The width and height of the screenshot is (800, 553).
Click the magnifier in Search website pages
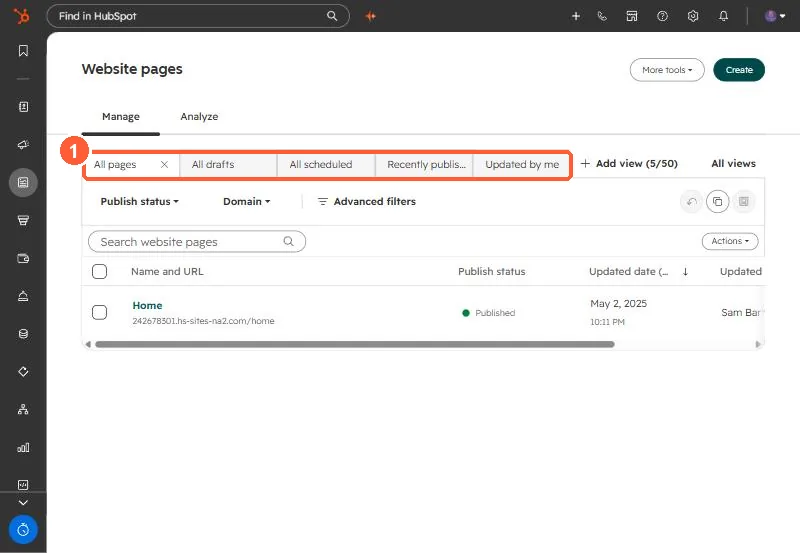[x=288, y=241]
